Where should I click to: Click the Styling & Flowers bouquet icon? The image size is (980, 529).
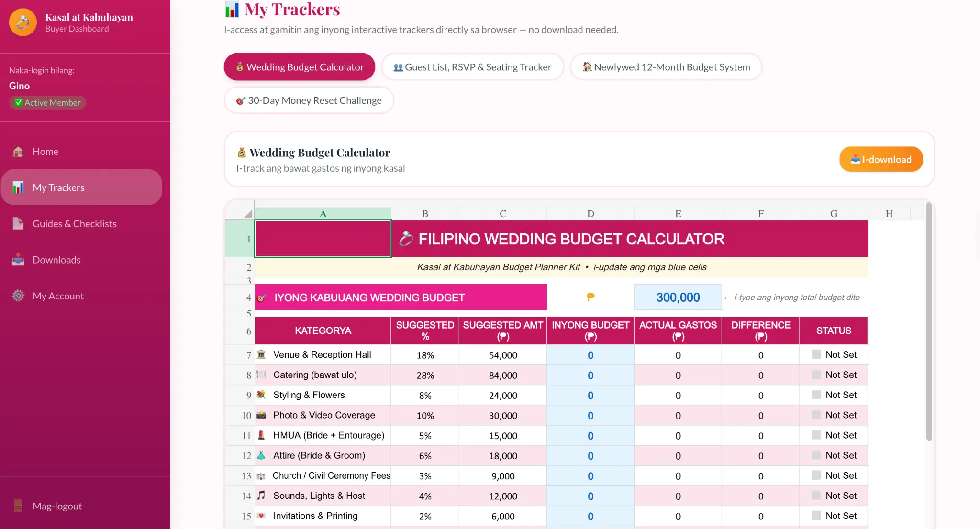click(x=261, y=395)
